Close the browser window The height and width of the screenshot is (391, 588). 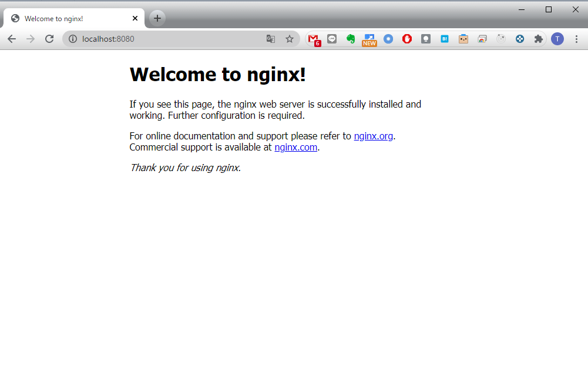(x=575, y=9)
